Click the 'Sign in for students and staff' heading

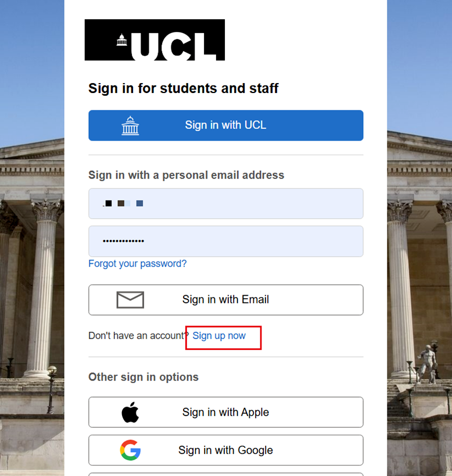pos(183,88)
